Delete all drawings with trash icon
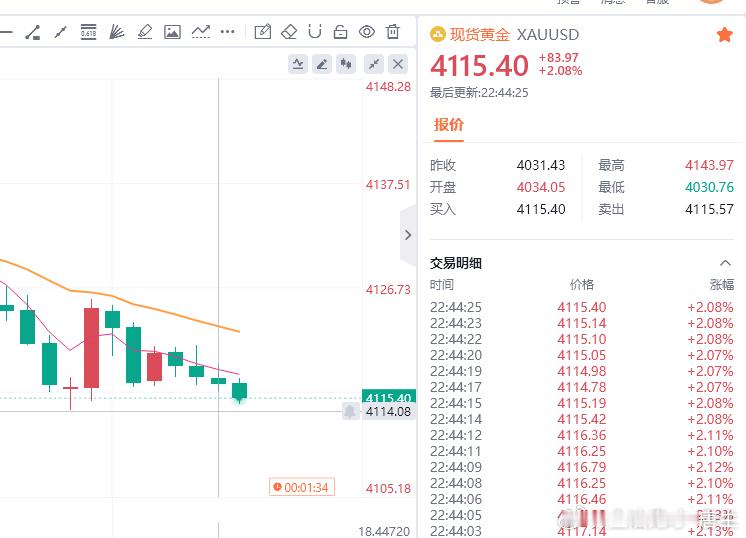This screenshot has width=746, height=538. click(x=393, y=32)
